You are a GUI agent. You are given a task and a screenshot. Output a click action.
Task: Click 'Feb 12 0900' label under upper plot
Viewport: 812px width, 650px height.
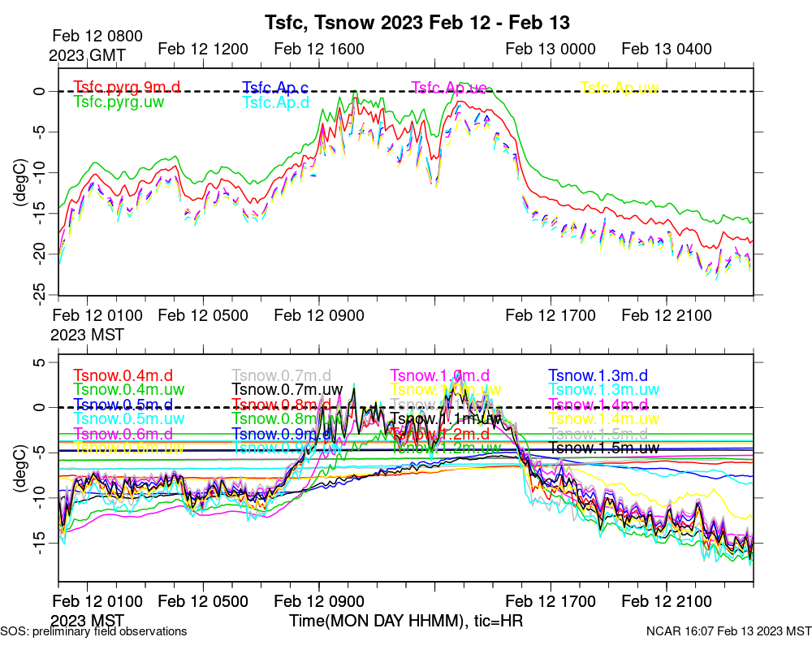pos(319,315)
